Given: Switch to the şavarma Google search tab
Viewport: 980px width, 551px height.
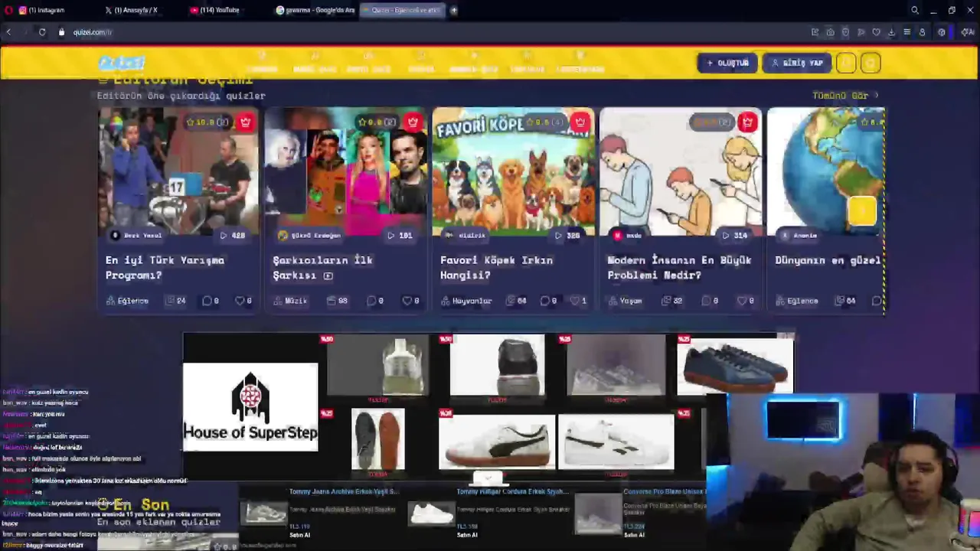Looking at the screenshot, I should [x=315, y=10].
